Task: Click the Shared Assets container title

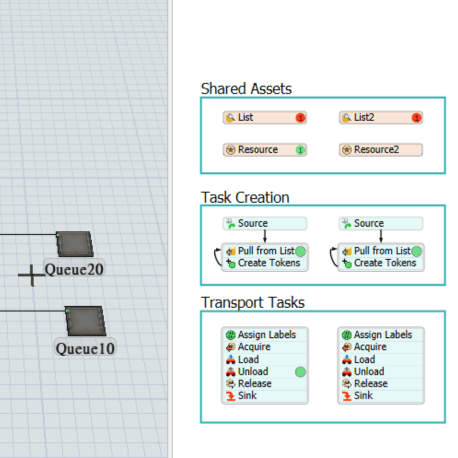Action: (x=246, y=89)
